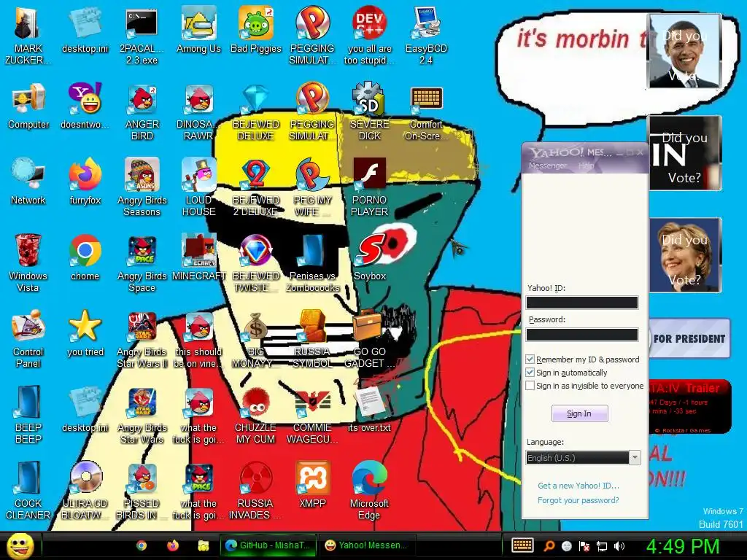Screen dimensions: 747x560
Task: Launch the chome Chrome shortcut
Action: (x=85, y=257)
